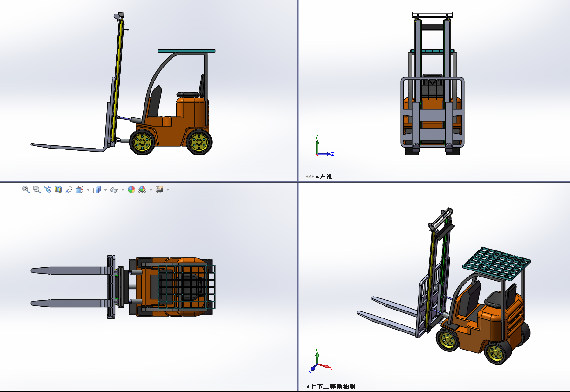Click the Display Style shaded box icon
This screenshot has width=570, height=392.
[x=97, y=189]
